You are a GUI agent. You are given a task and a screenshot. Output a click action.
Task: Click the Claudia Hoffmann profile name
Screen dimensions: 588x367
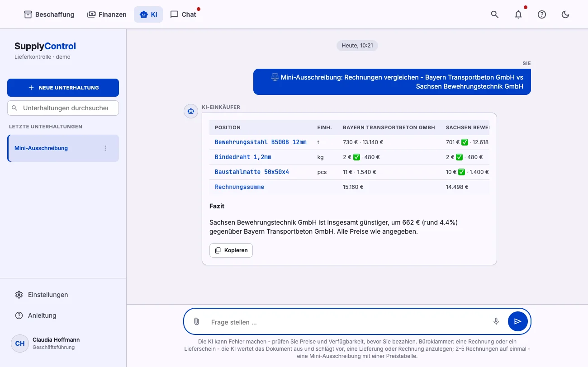(56, 340)
